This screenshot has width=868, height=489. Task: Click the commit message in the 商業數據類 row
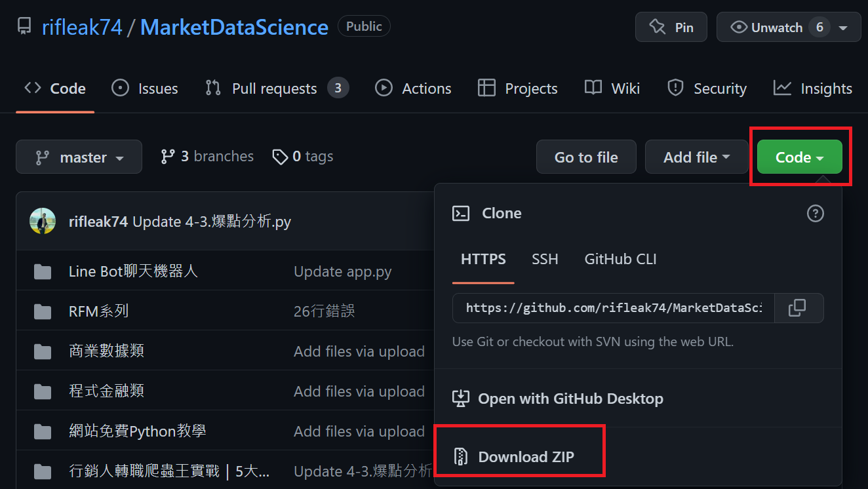point(359,351)
